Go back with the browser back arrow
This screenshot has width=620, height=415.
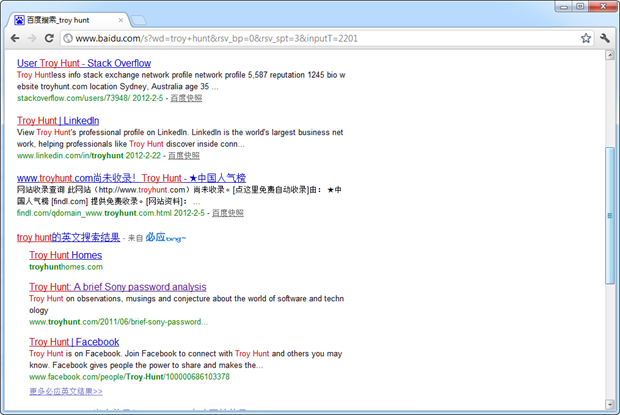pyautogui.click(x=15, y=38)
